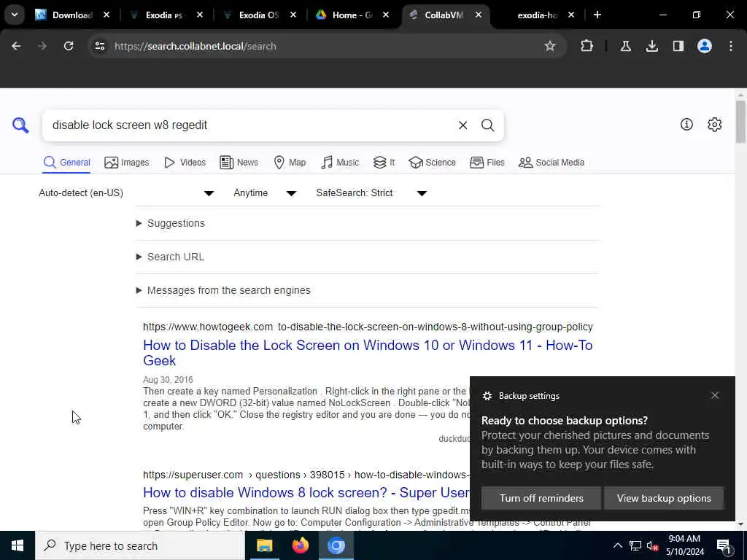Switch to the exodia-ho browser tab
This screenshot has width=747, height=560.
538,15
